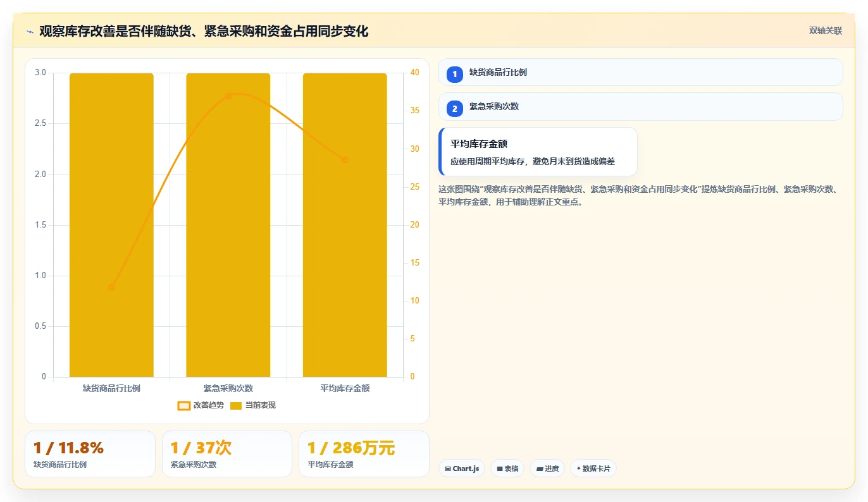Viewport: 868px width, 502px height.
Task: Toggle the 改善趋势 legend item
Action: (x=201, y=405)
